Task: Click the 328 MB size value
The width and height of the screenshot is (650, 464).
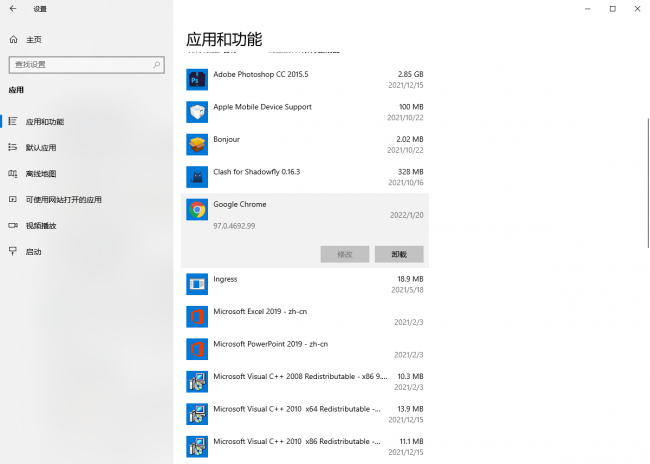Action: tap(410, 172)
